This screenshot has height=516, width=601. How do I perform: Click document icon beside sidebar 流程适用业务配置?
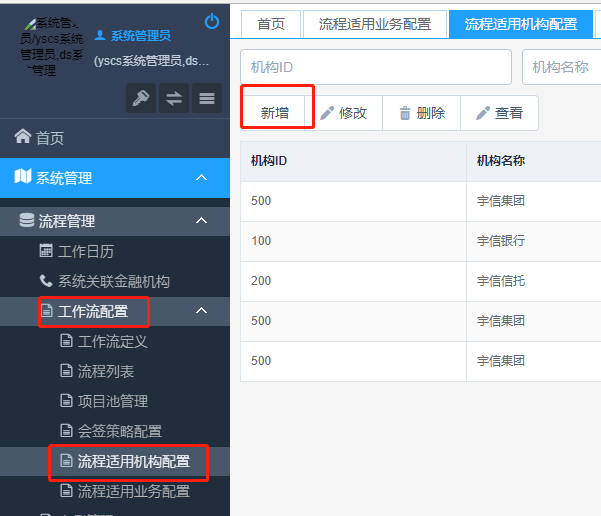(x=66, y=490)
